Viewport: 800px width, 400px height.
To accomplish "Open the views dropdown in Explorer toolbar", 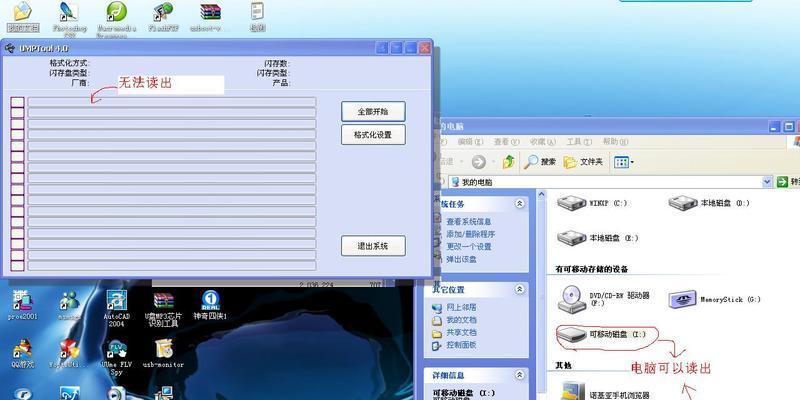I will click(624, 161).
